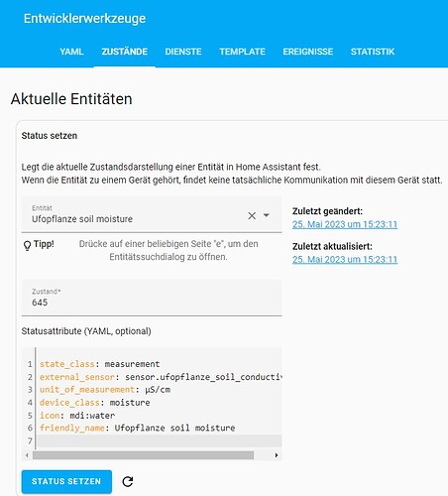This screenshot has height=496, width=448.
Task: Switch to the TEMPLATE tab
Action: 242,52
